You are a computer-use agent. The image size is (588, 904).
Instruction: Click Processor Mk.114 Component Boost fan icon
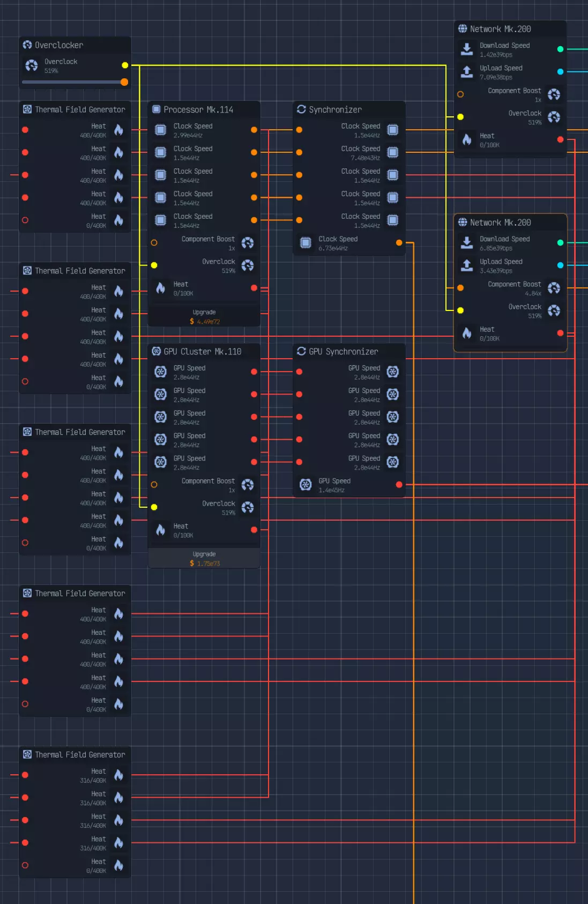(248, 243)
